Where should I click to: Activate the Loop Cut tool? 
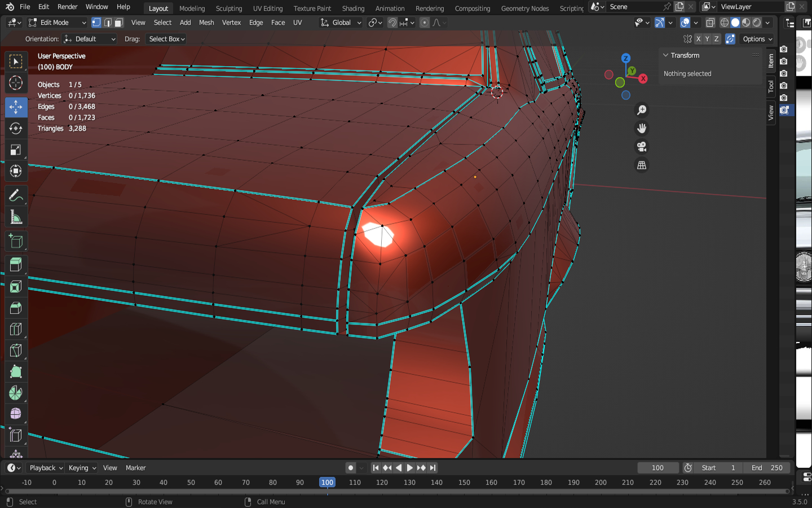(x=16, y=329)
